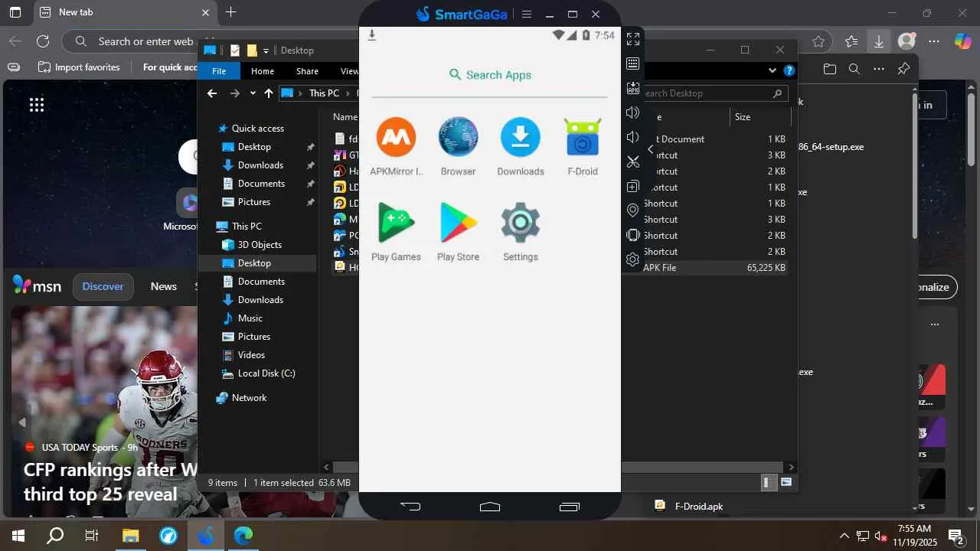Refresh the Edge page
980x551 pixels.
[43, 41]
